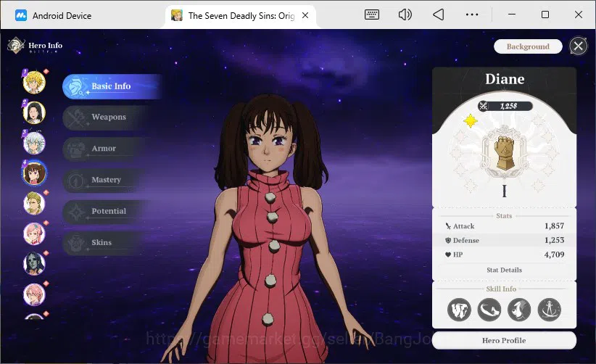The height and width of the screenshot is (364, 596).
Task: Select the blond bearded hero portrait
Action: click(x=34, y=203)
